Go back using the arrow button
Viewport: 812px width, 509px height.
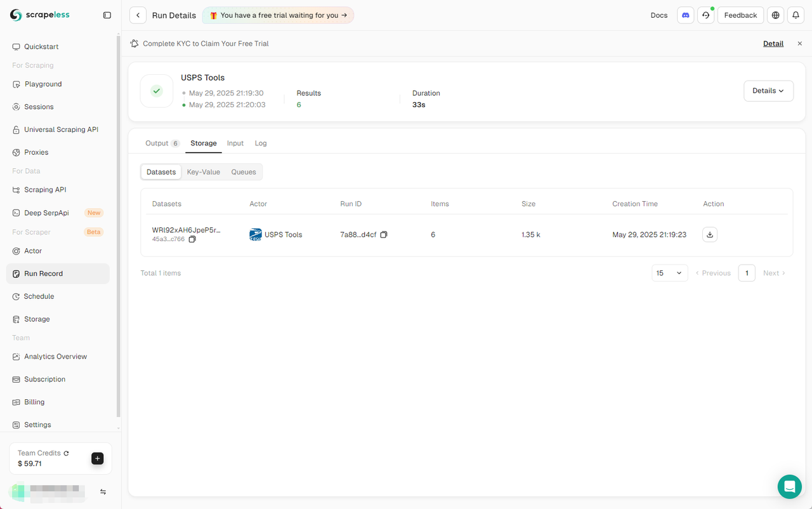138,15
